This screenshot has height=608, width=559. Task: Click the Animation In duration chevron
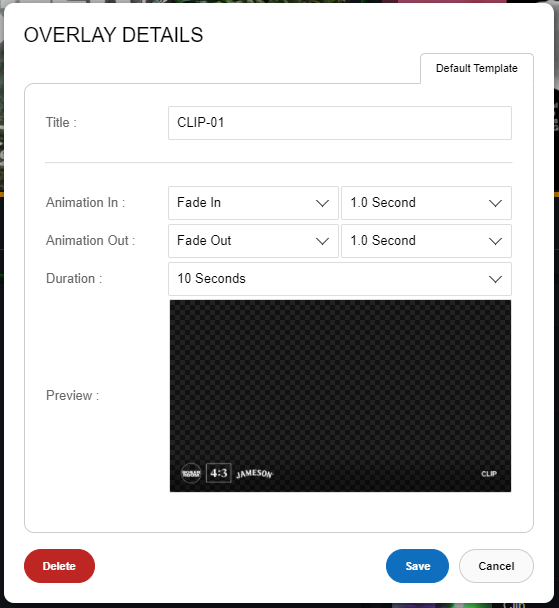tap(495, 203)
